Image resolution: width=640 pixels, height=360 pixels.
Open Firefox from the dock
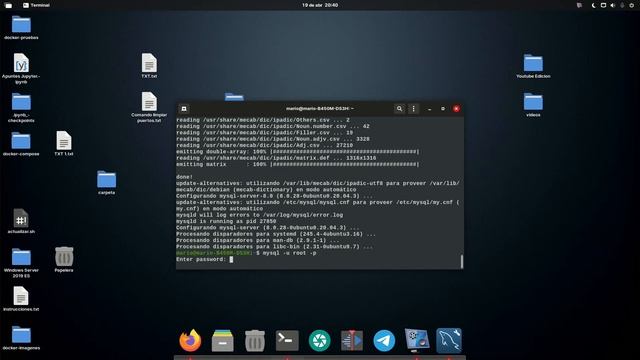pos(190,340)
